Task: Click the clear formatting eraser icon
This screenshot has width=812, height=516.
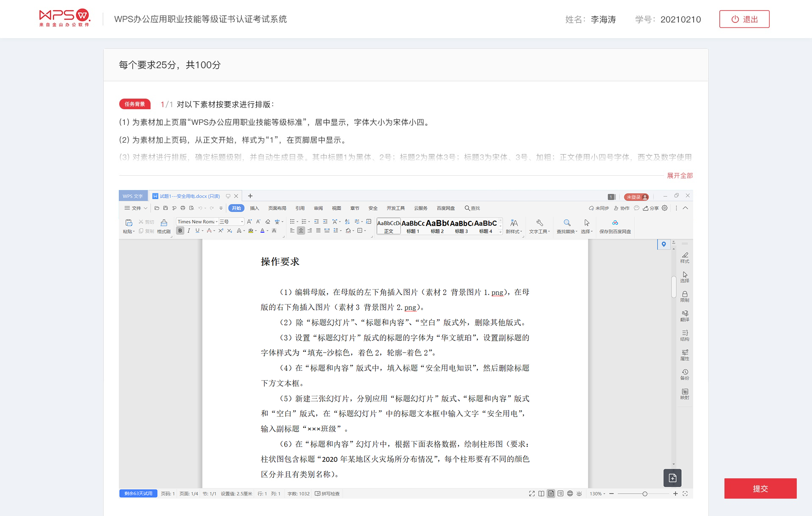Action: tap(268, 221)
